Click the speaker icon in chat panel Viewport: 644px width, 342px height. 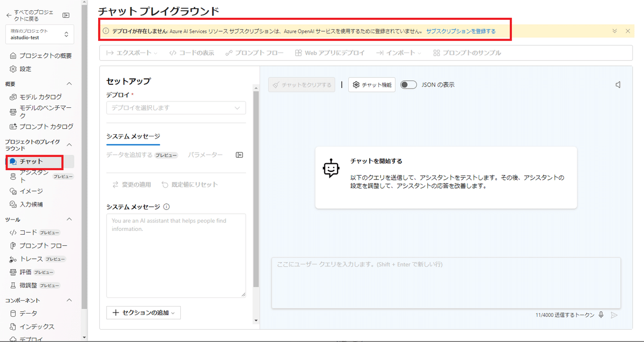(618, 85)
